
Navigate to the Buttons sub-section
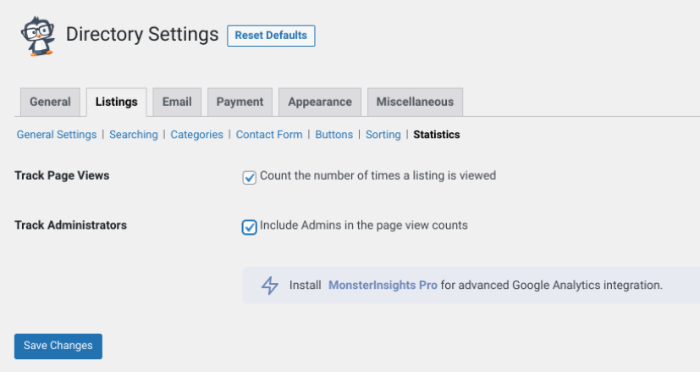click(334, 134)
